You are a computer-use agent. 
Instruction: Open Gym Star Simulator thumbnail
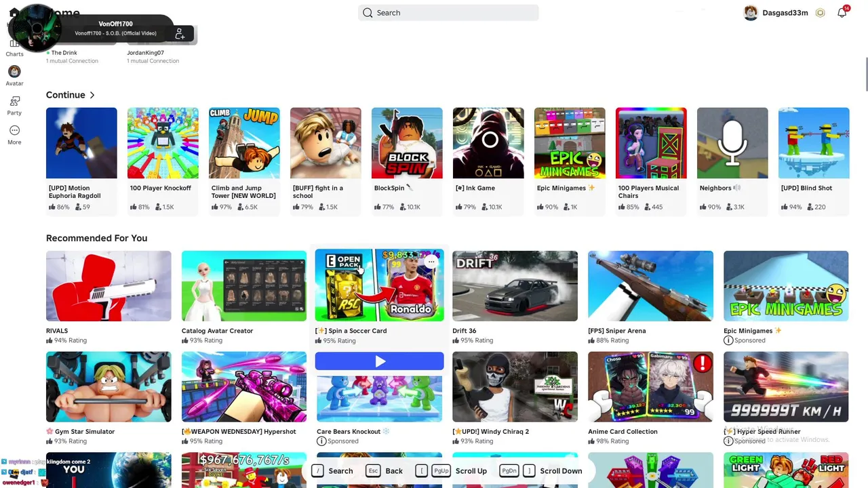coord(108,387)
